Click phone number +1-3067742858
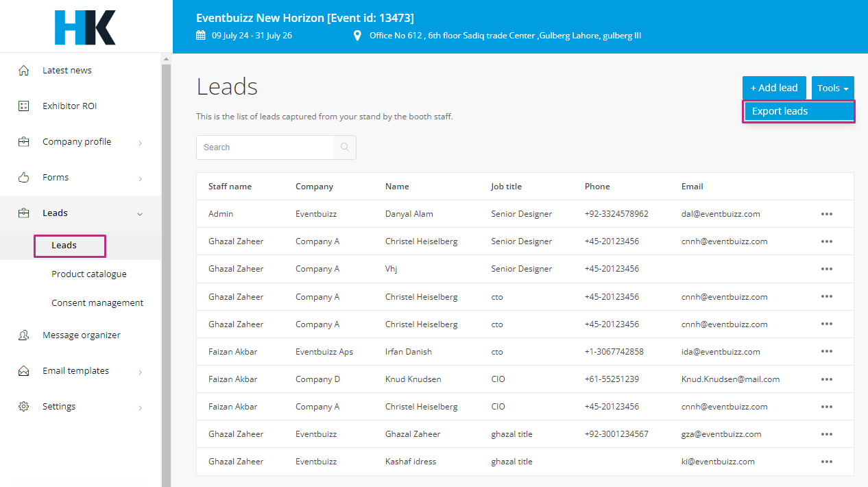 614,352
